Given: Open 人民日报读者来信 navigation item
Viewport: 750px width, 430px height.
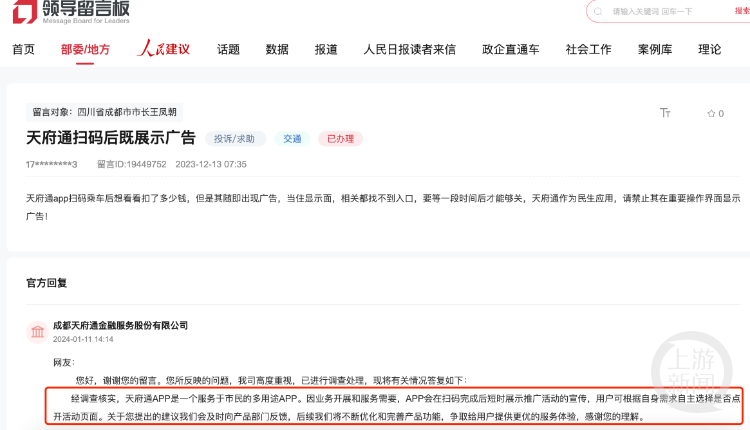Looking at the screenshot, I should [x=409, y=49].
